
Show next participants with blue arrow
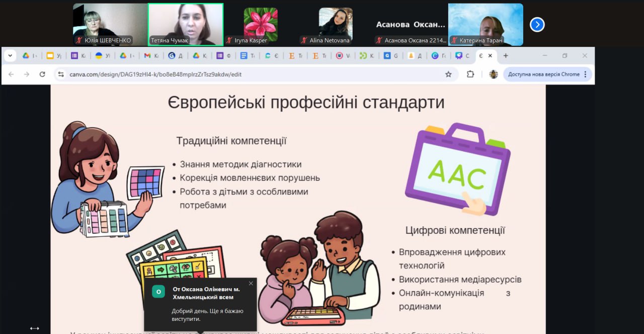coord(537,24)
